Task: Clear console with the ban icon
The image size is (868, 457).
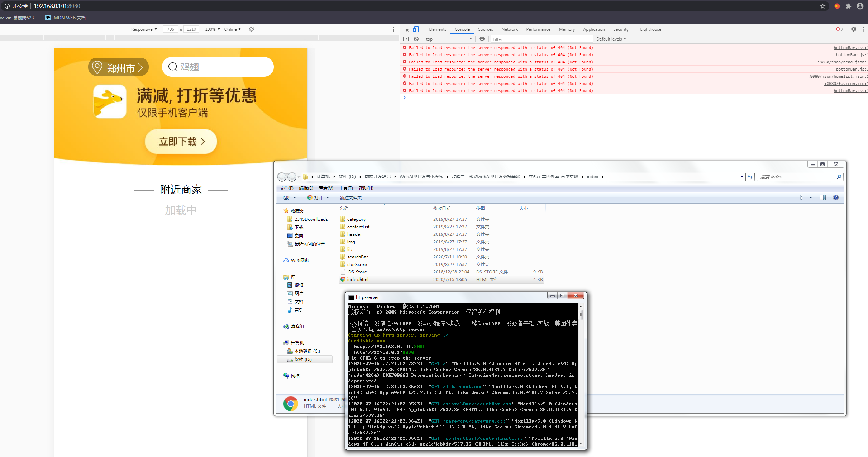Action: (x=416, y=39)
